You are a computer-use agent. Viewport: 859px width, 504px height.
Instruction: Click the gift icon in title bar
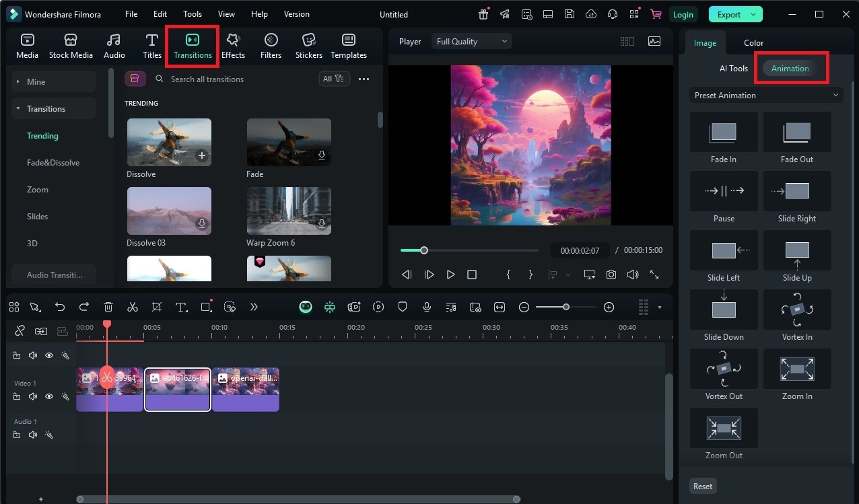(483, 14)
